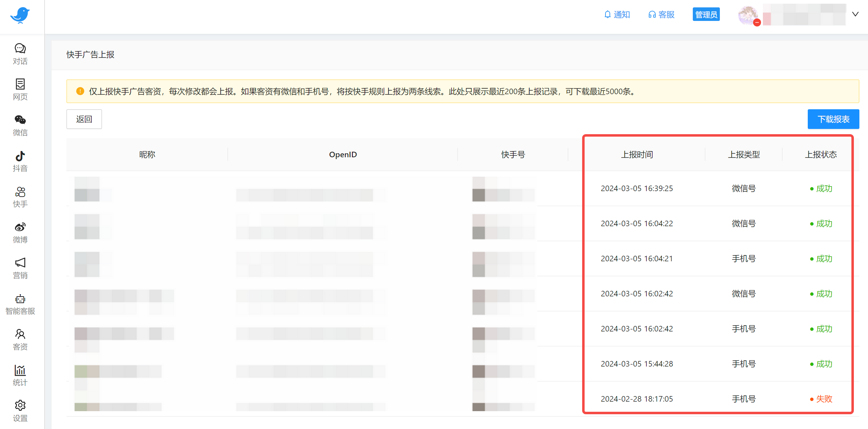Open the 快手 Kuaishou sidebar section
868x429 pixels.
(20, 197)
